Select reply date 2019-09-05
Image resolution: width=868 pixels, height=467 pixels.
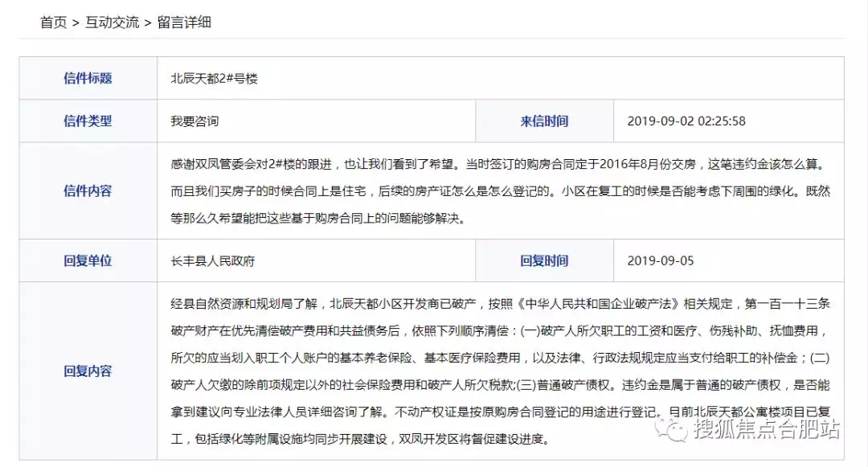click(x=661, y=261)
